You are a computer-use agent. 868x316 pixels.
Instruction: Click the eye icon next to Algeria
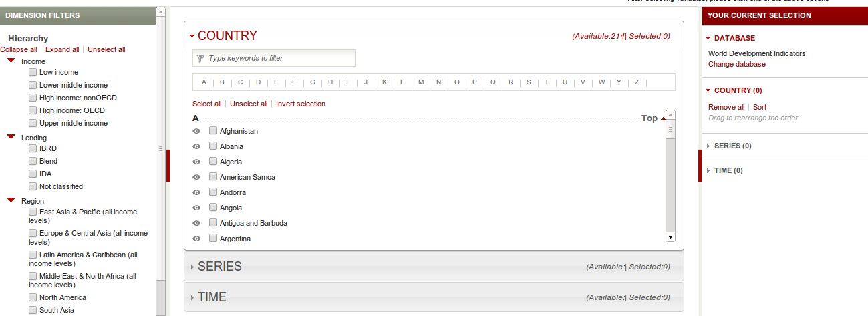[196, 162]
